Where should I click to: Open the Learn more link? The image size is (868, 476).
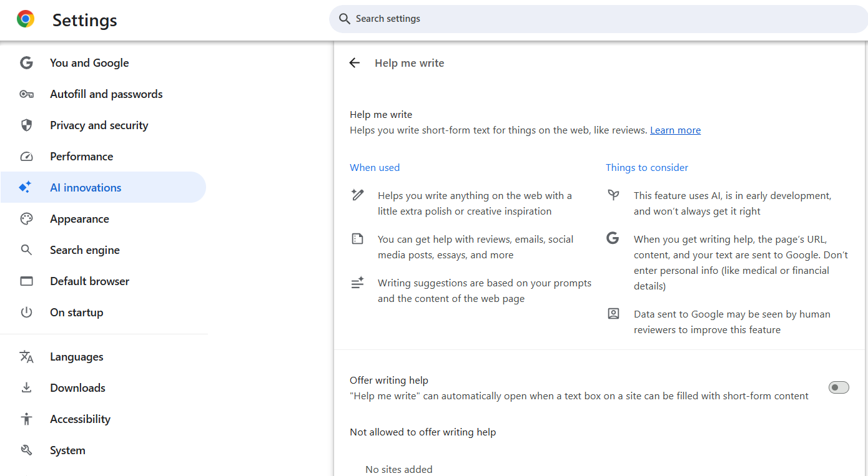pos(675,130)
